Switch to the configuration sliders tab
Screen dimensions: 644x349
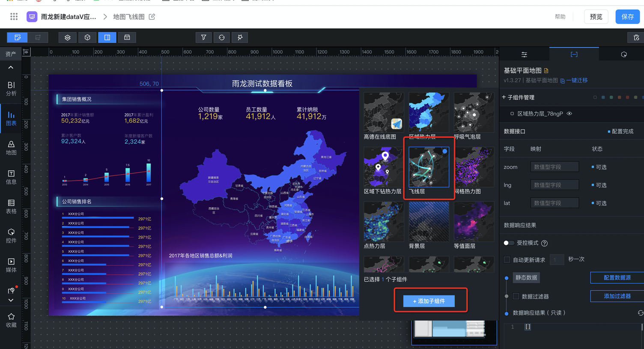(x=524, y=54)
